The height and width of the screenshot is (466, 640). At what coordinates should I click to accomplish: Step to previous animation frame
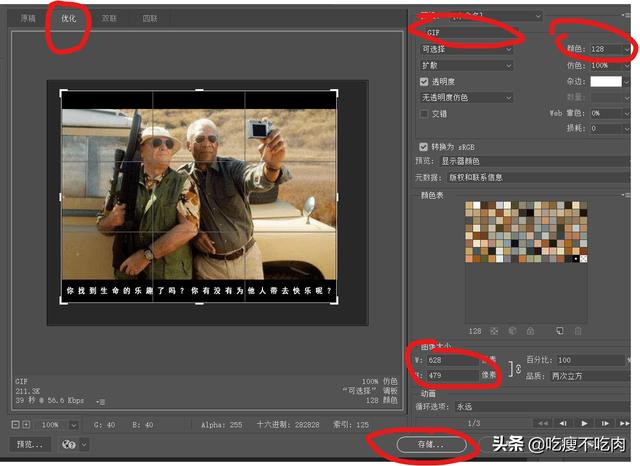point(563,423)
